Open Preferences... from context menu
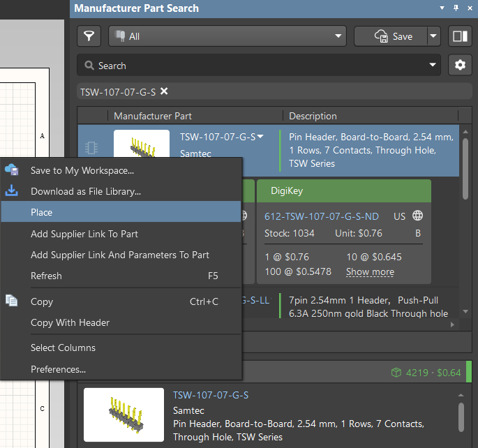Screen dimensions: 478x448 coord(121,369)
